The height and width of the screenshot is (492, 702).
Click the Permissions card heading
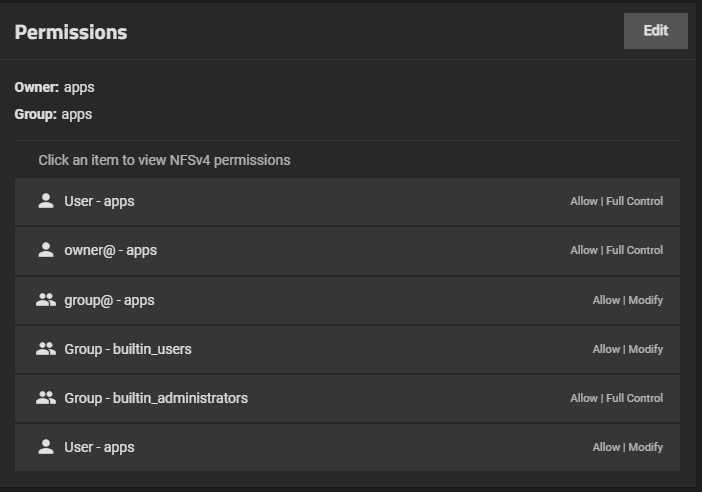point(71,33)
